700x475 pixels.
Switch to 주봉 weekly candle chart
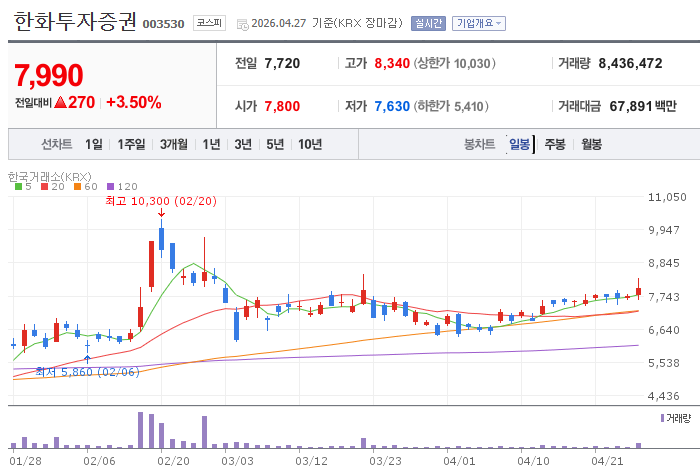pos(555,144)
